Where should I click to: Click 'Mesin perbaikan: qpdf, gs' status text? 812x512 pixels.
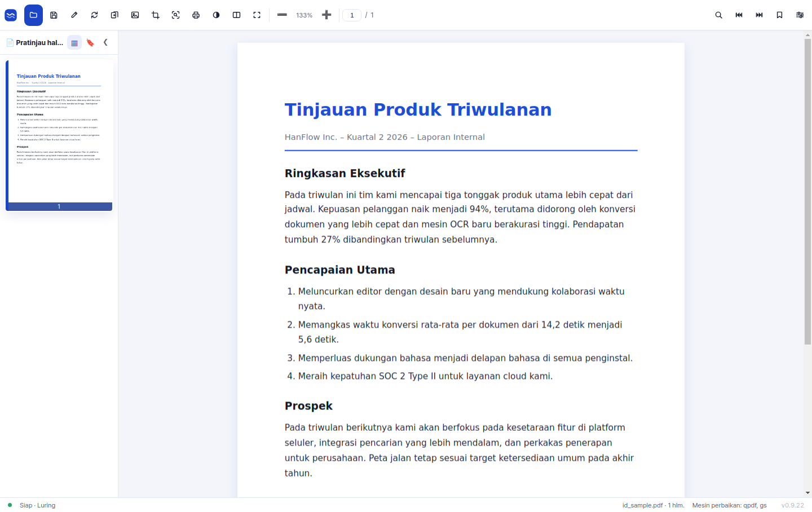coord(730,505)
